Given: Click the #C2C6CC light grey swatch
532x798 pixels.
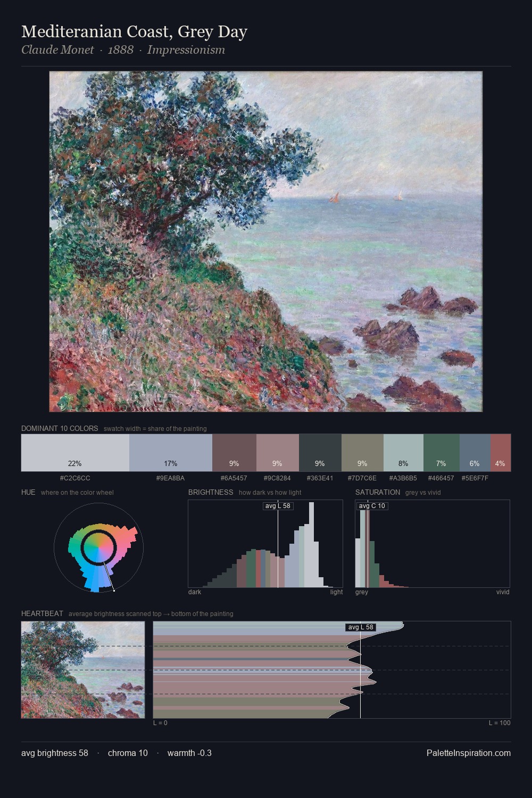Looking at the screenshot, I should click(x=75, y=453).
